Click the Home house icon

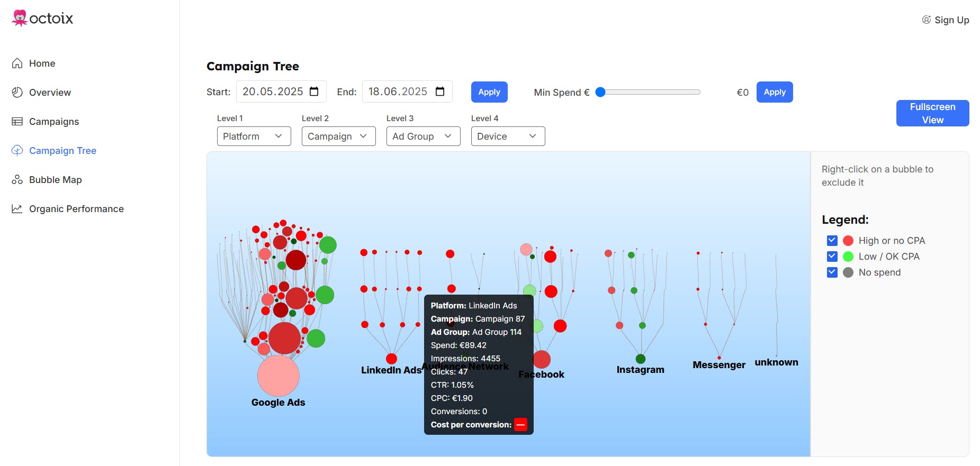17,63
